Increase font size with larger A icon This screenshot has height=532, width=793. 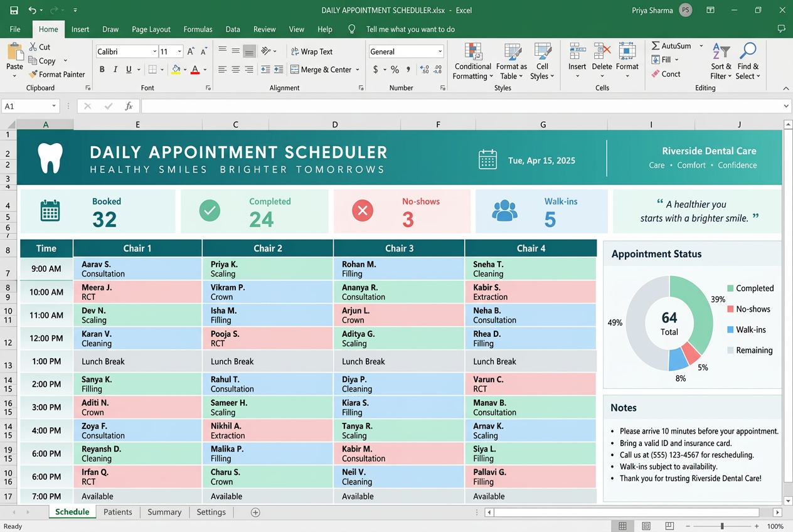(191, 51)
